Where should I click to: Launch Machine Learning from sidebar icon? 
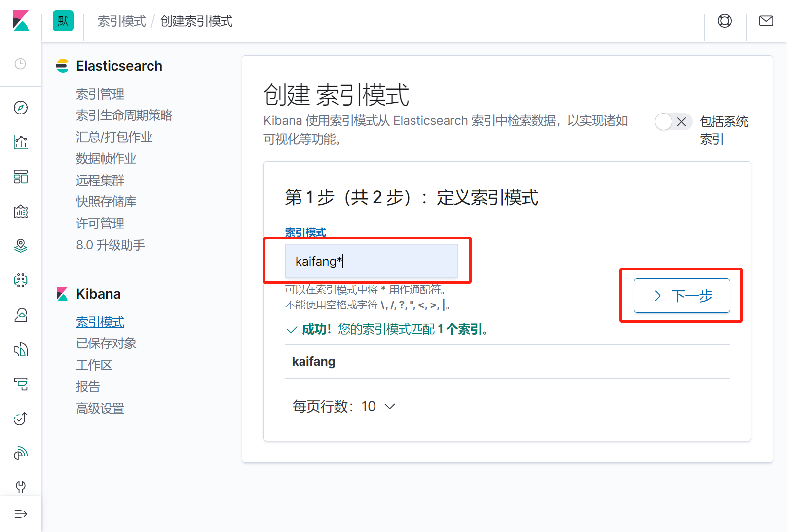point(21,280)
